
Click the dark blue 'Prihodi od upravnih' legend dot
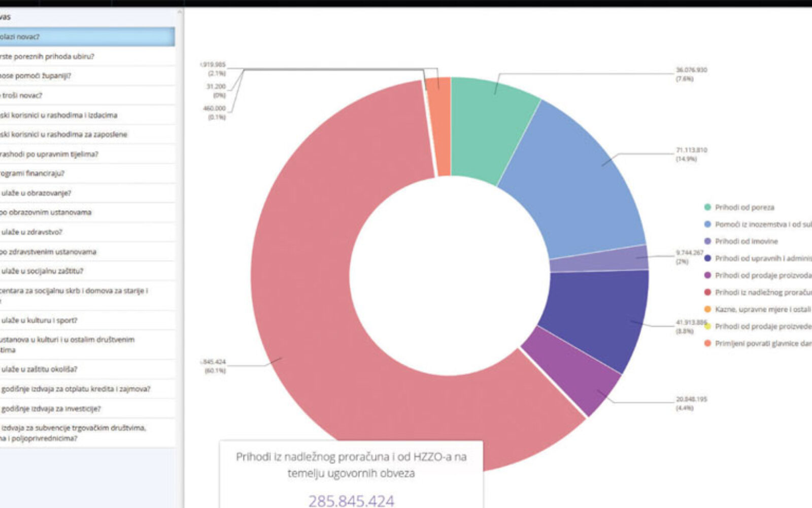coord(707,259)
